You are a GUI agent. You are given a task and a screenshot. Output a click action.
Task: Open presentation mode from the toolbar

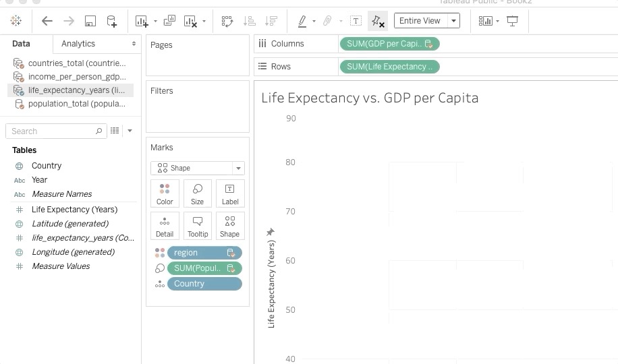point(513,21)
